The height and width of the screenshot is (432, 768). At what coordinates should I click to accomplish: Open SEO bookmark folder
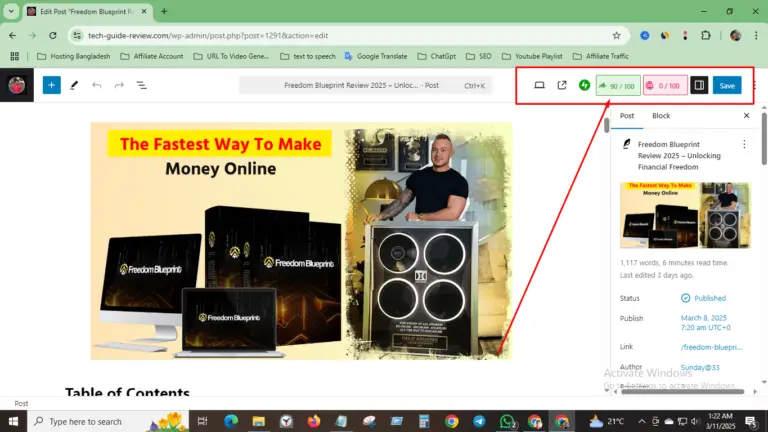click(479, 56)
